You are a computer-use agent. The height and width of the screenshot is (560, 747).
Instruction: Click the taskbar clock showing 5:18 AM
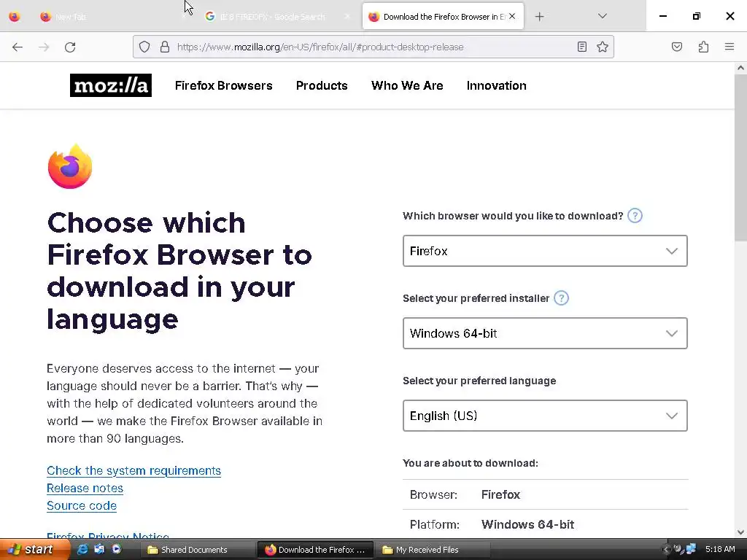coord(720,550)
